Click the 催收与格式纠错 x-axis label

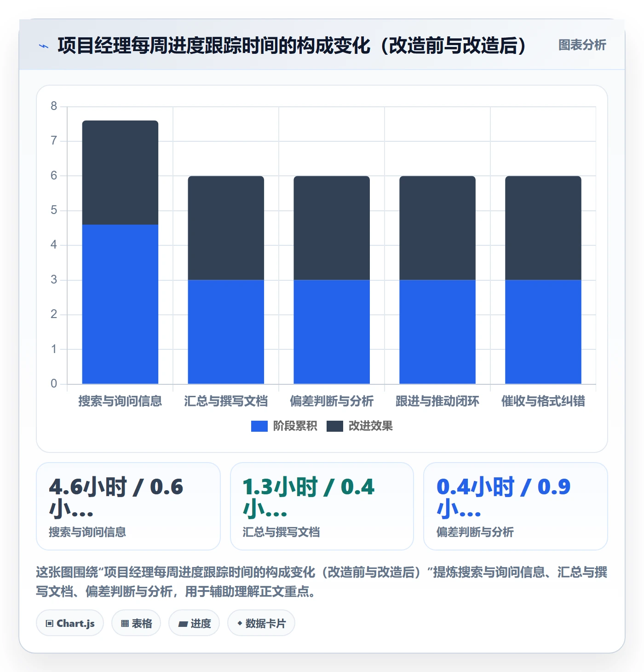pyautogui.click(x=543, y=401)
